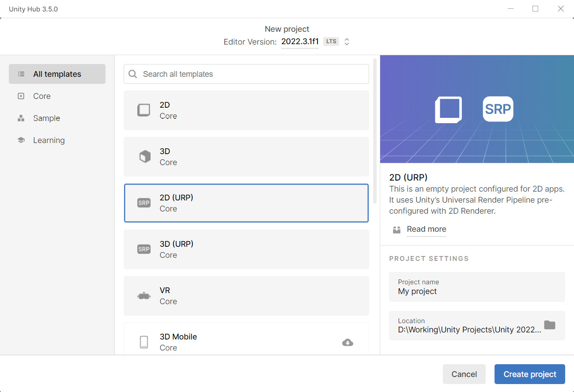Click the 3D cube template icon
The width and height of the screenshot is (574, 392).
[x=145, y=156]
